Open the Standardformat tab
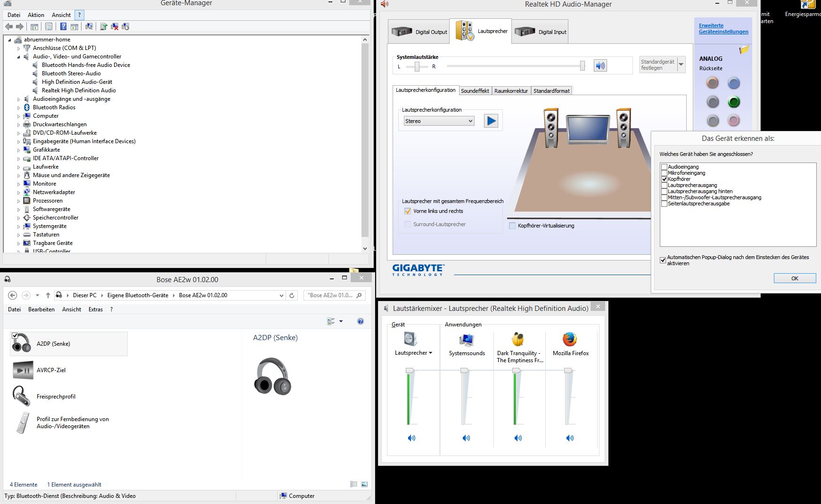Screen dimensions: 821x504 click(x=551, y=91)
